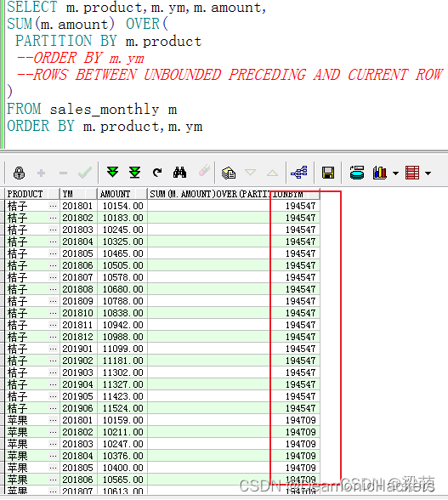The image size is (448, 500).
Task: Select the amount cell 10211.00
Action: 122,432
